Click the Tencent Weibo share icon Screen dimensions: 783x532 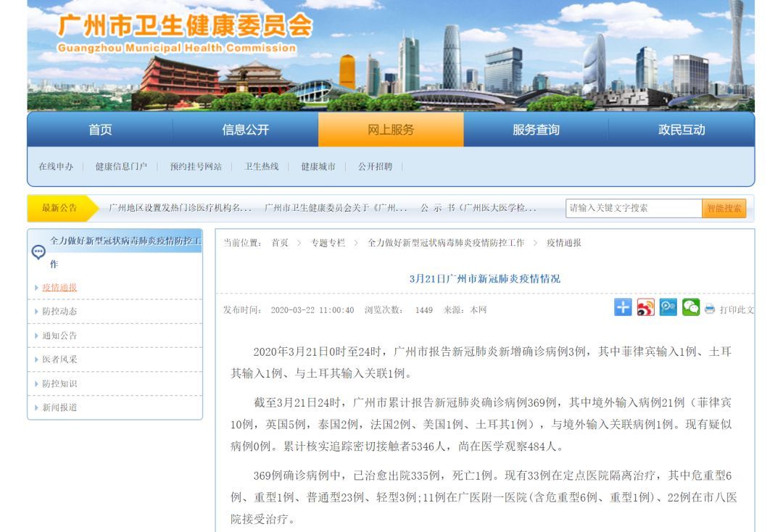point(666,307)
